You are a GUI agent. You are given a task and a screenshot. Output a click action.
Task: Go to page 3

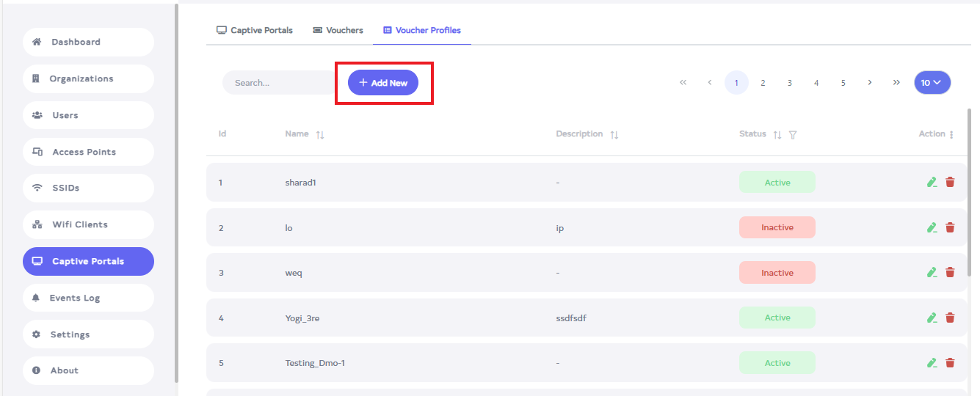pyautogui.click(x=790, y=83)
